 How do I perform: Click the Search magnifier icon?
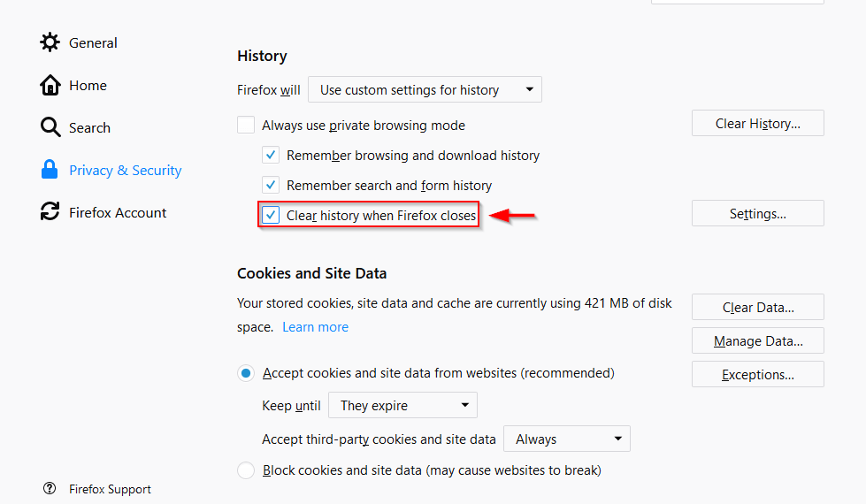click(x=50, y=127)
